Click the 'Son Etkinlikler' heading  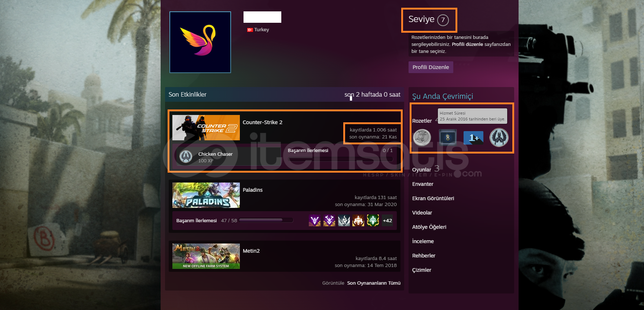click(x=187, y=94)
